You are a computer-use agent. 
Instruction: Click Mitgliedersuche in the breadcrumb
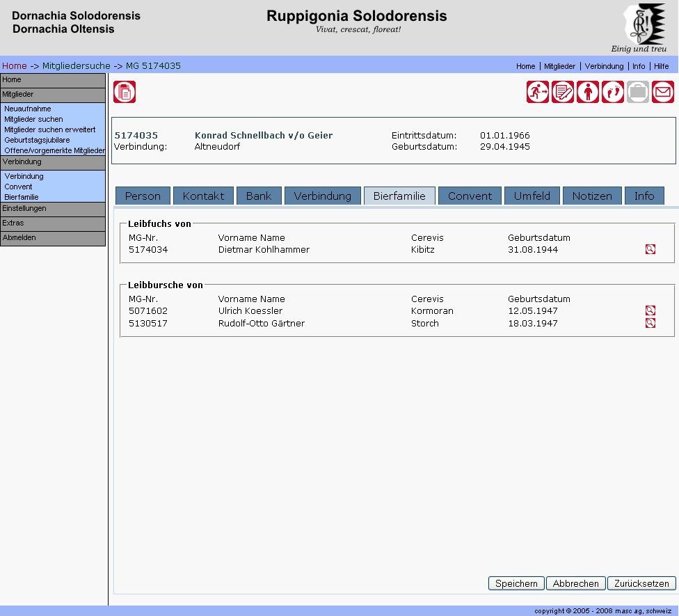[76, 66]
